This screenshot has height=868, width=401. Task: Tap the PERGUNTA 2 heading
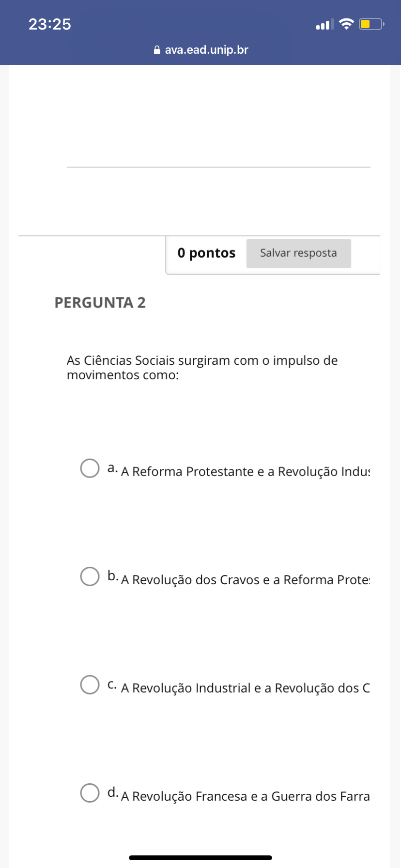[100, 303]
